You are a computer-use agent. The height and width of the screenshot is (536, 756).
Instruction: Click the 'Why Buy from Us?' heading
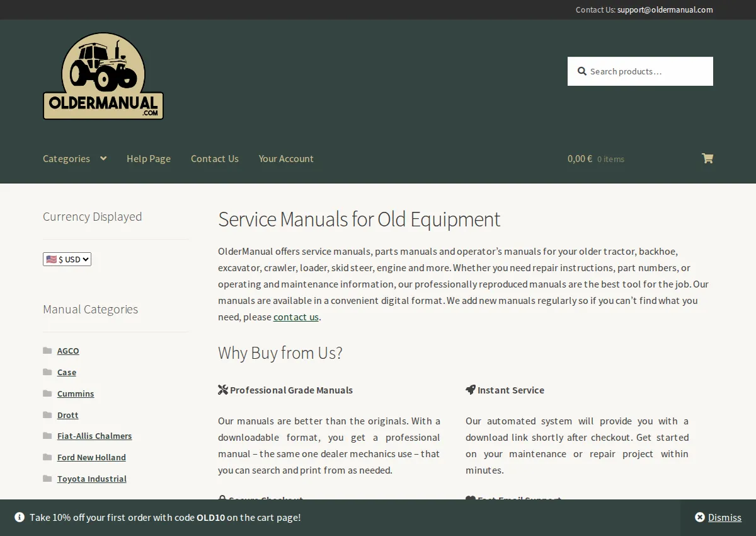point(280,352)
